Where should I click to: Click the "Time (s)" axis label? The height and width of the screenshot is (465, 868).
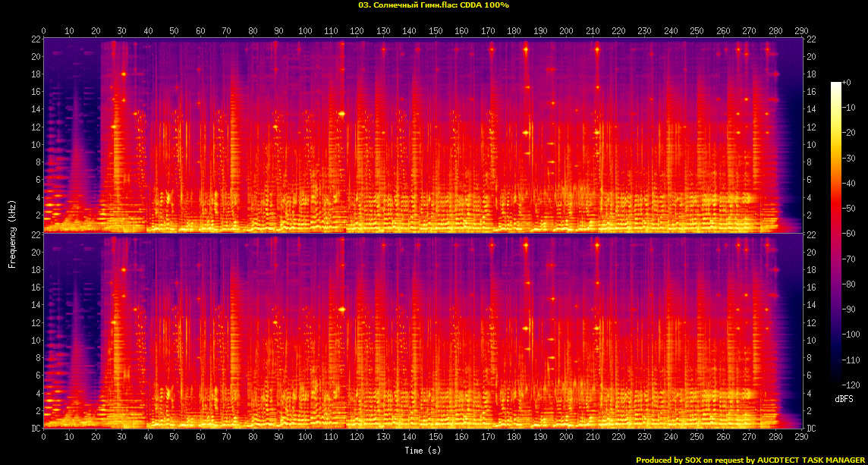click(x=423, y=451)
